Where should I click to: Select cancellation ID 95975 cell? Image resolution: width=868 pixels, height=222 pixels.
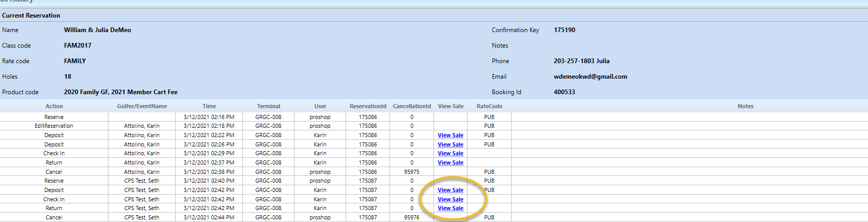(x=411, y=172)
